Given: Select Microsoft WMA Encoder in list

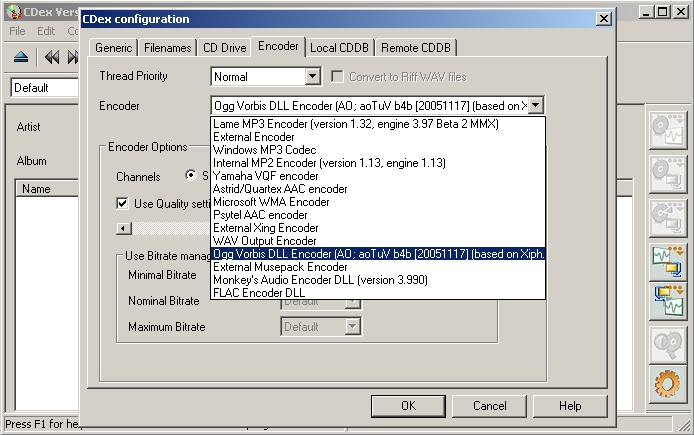Looking at the screenshot, I should (x=378, y=202).
